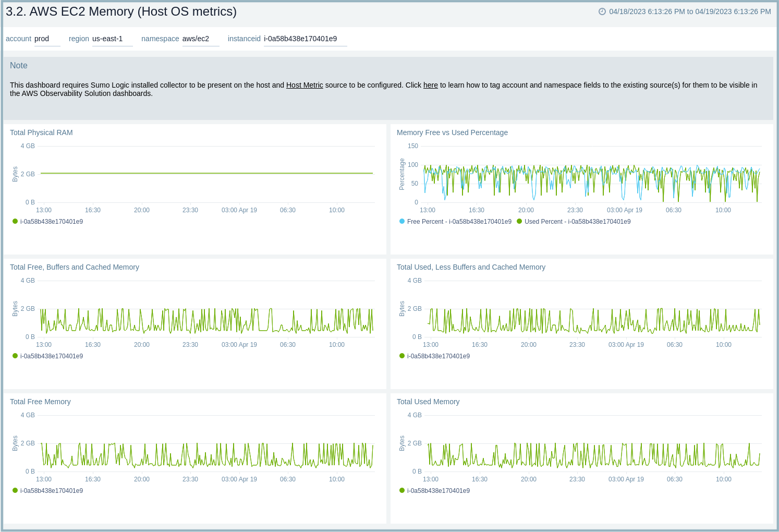Click the legend dot under Total Used Memory
Viewport: 779px width, 532px height.
401,490
